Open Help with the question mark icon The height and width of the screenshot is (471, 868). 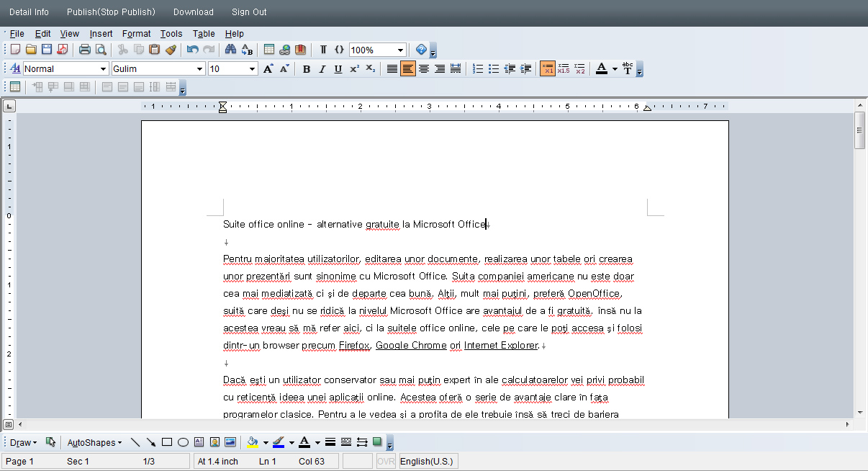click(422, 50)
